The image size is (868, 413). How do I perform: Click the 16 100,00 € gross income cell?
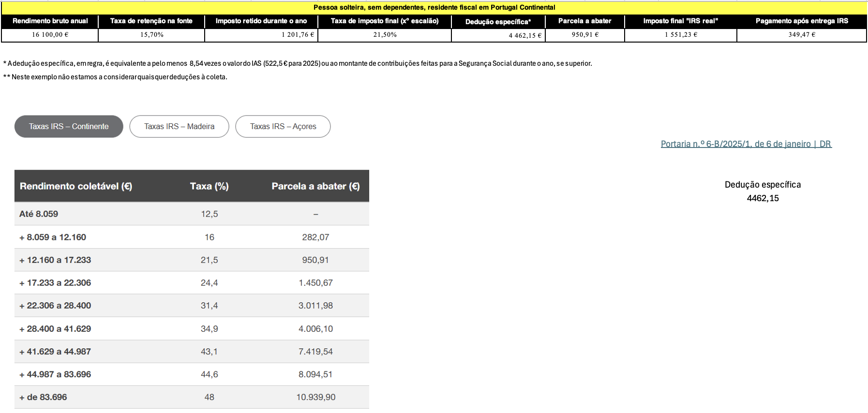pos(50,35)
